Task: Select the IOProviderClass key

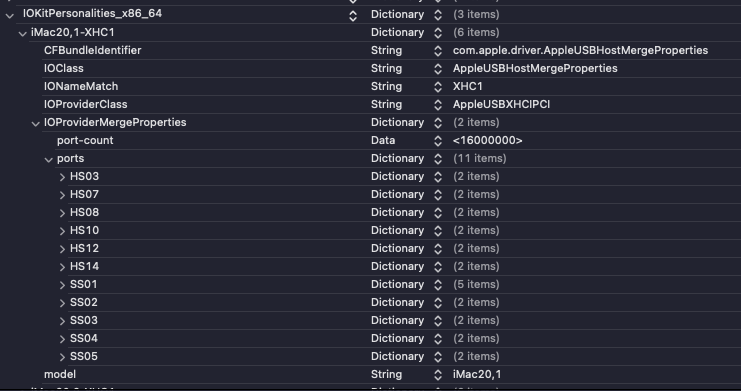Action: (86, 104)
